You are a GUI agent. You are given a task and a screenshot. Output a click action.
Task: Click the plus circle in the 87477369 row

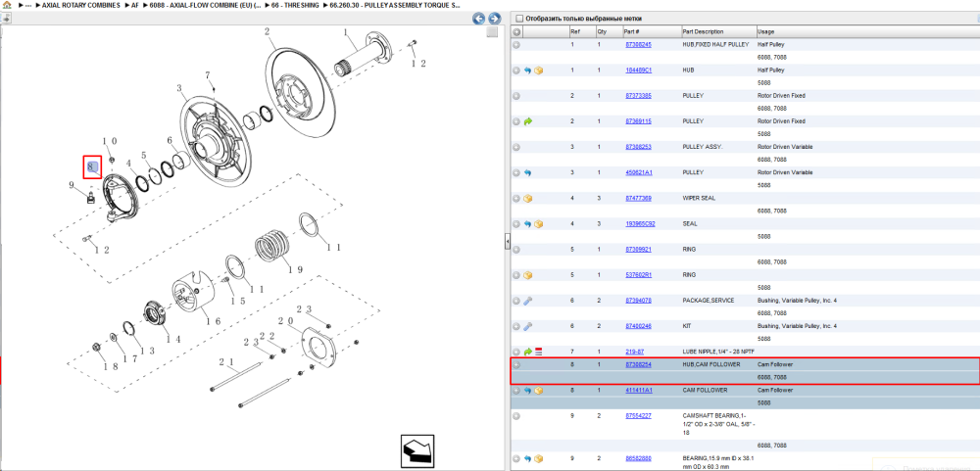(x=516, y=199)
